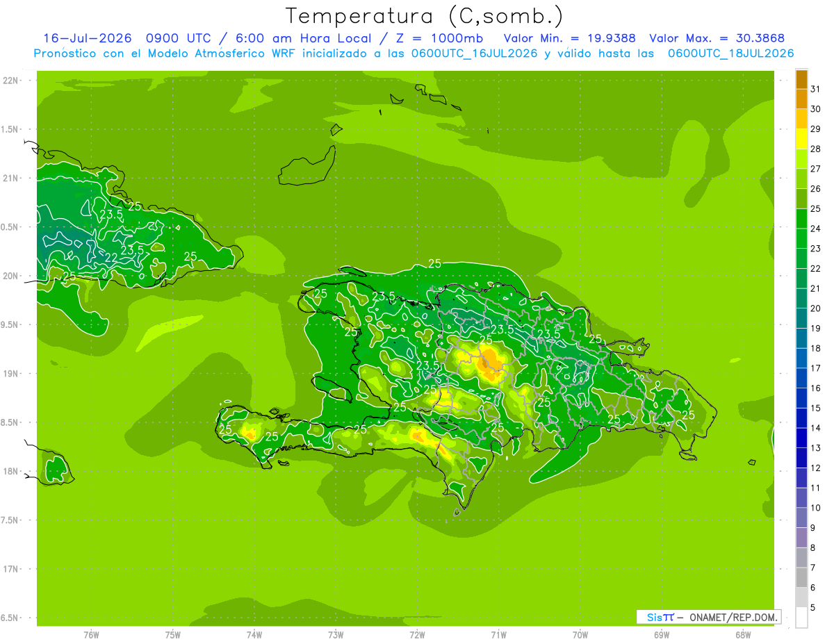This screenshot has width=834, height=644.
Task: Click the legend value '20'
Action: 816,308
